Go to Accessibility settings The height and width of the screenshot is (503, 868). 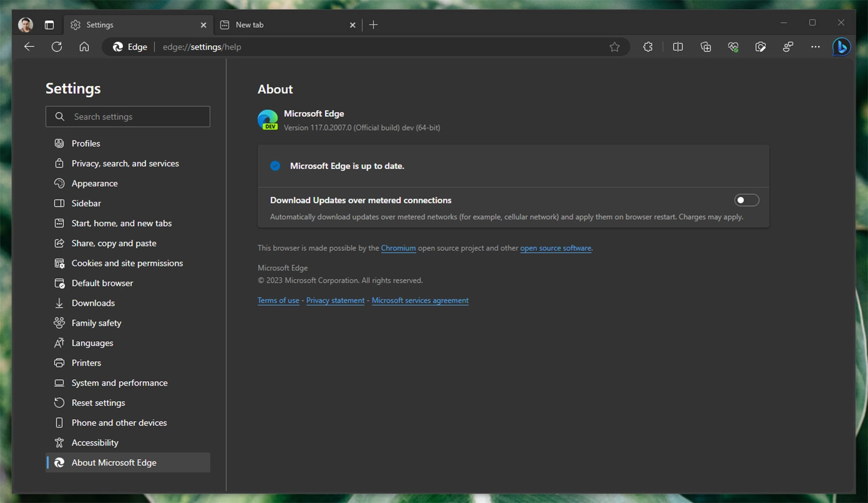tap(128, 443)
